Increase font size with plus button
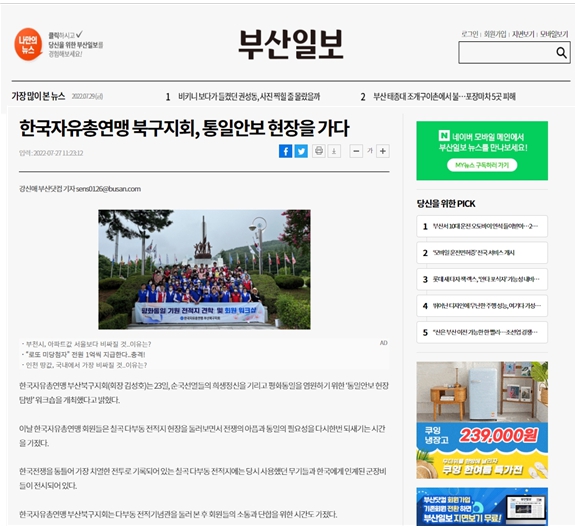 (382, 151)
